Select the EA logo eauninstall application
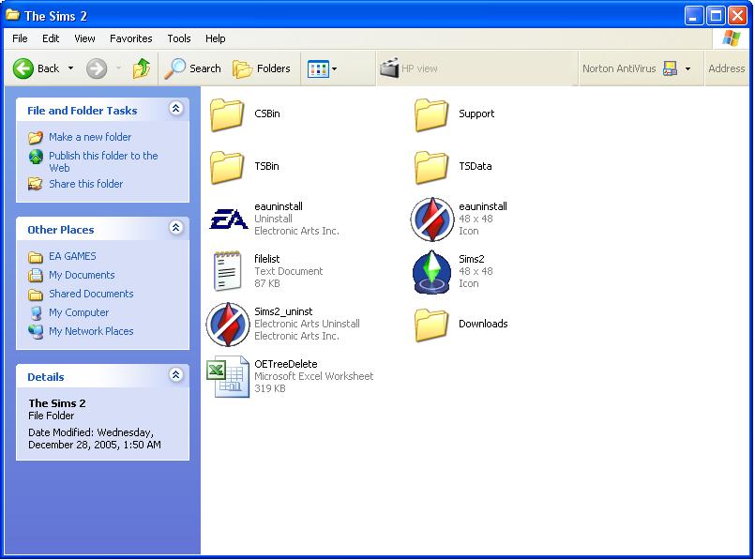 [228, 219]
